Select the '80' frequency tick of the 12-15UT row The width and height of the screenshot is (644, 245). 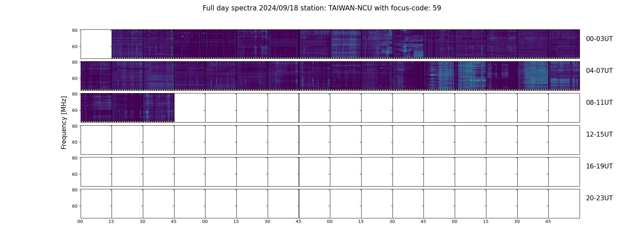[75, 126]
